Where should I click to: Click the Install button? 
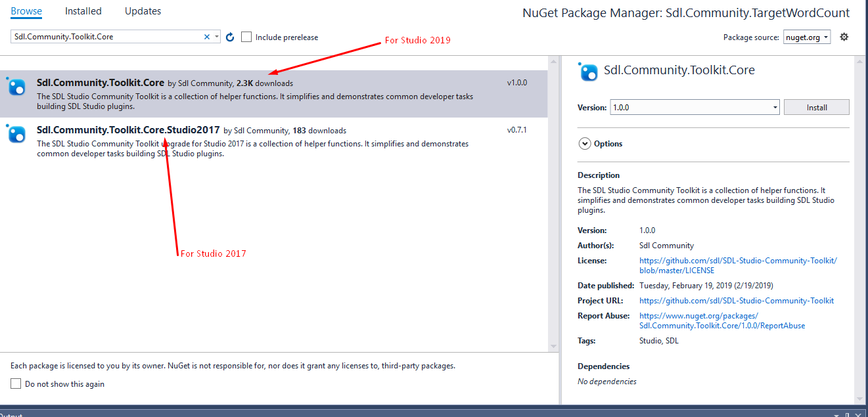pyautogui.click(x=816, y=107)
